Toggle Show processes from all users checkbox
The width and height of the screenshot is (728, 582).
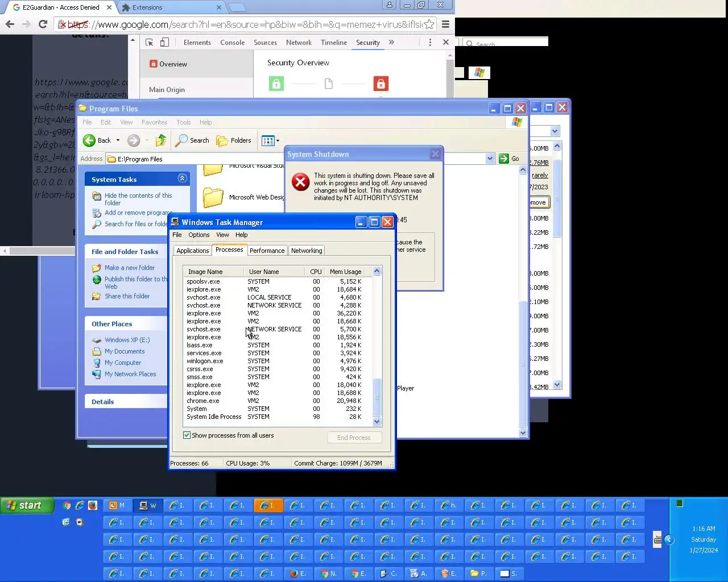(187, 435)
